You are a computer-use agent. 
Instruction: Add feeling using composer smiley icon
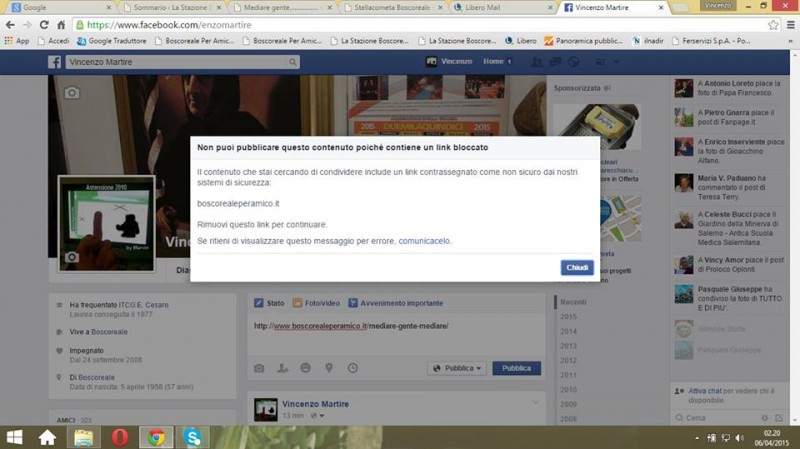(x=306, y=368)
